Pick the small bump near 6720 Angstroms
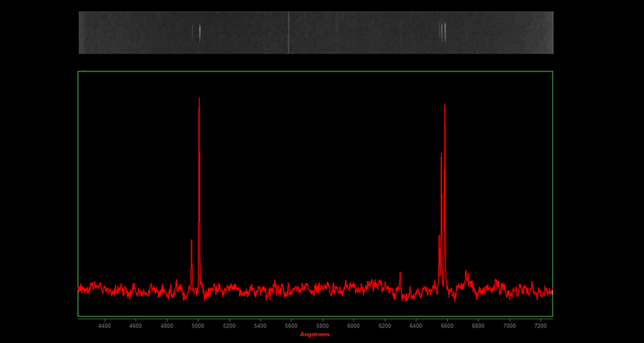The image size is (644, 343). pyautogui.click(x=466, y=272)
